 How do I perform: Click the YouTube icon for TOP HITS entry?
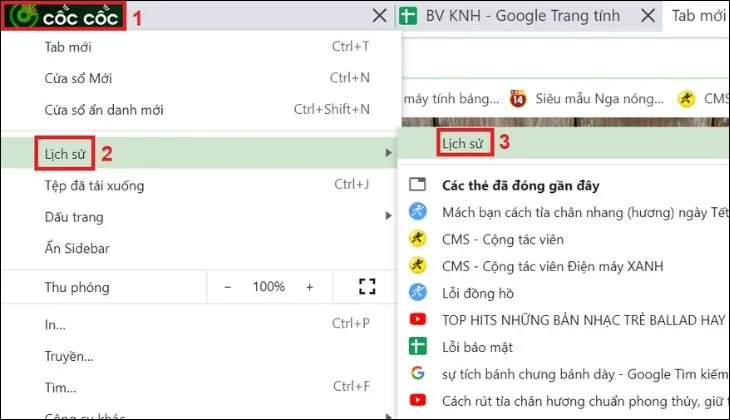418,320
